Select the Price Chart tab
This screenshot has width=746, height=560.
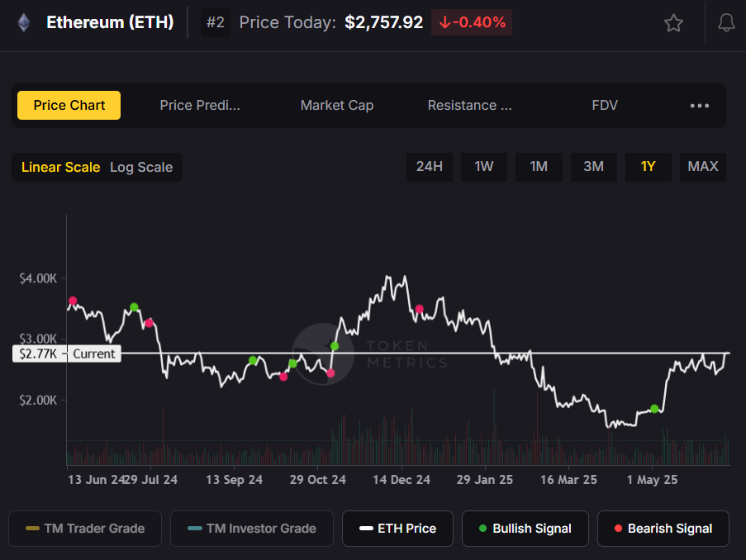(x=69, y=105)
